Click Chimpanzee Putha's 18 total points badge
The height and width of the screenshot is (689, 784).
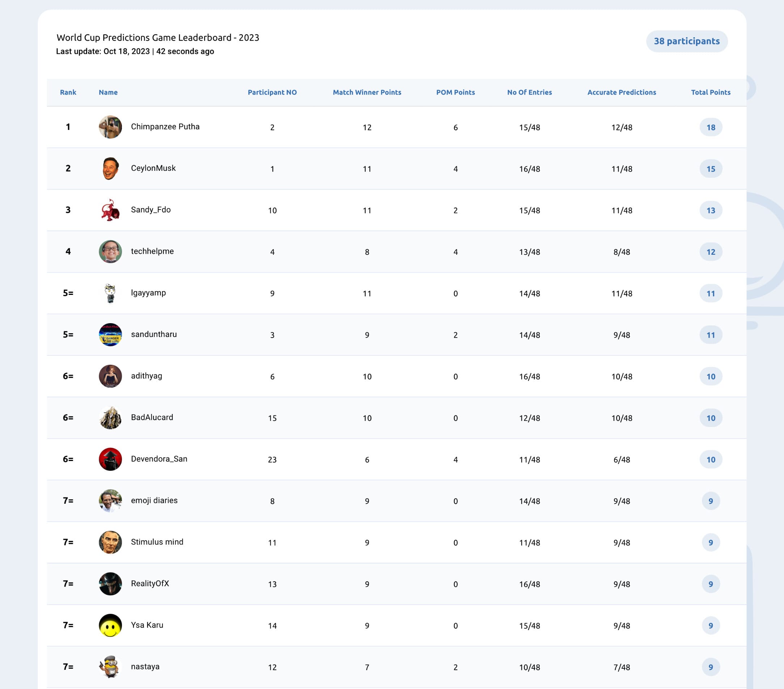[x=710, y=127]
